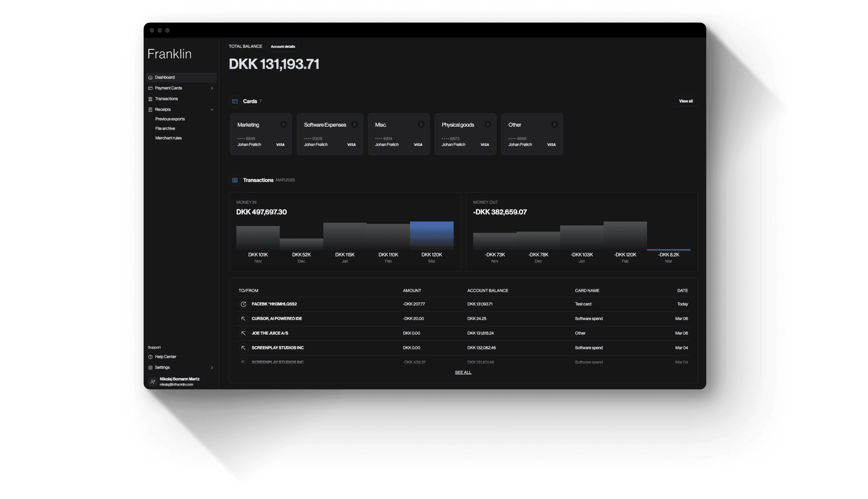Screen dimensions: 868x499
Task: Click the Account details button
Action: pos(283,47)
